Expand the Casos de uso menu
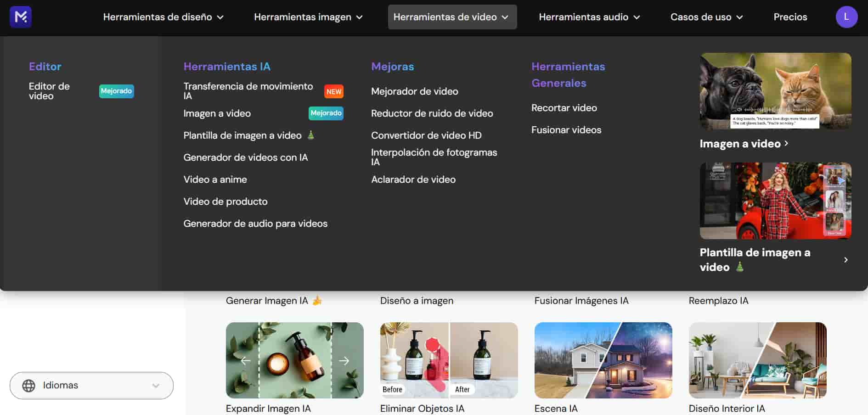Viewport: 868px width, 415px height. [x=706, y=17]
